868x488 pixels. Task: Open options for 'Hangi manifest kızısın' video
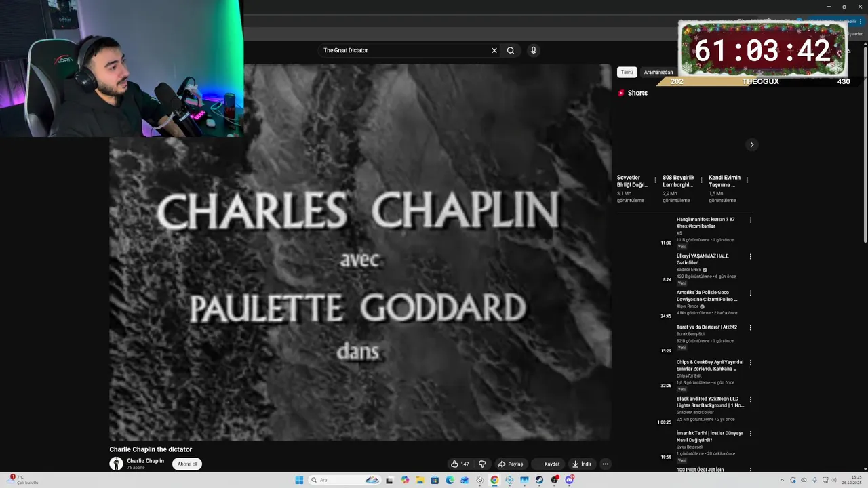[750, 220]
